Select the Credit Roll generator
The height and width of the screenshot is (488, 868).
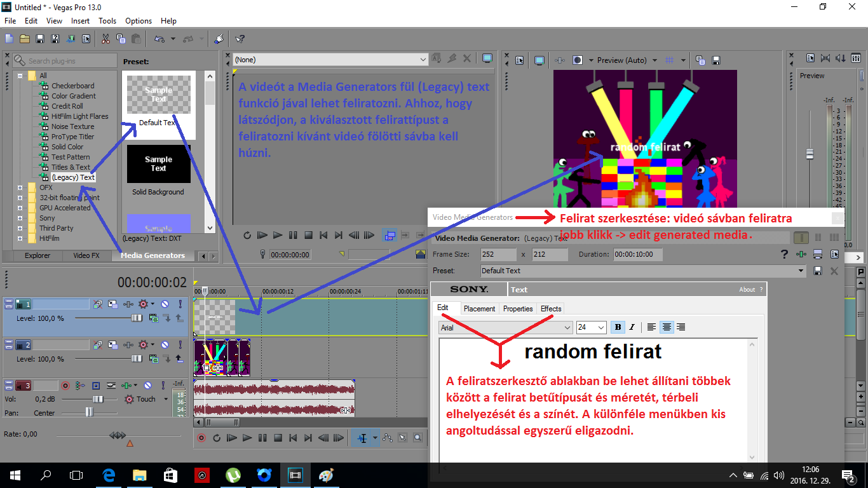point(67,106)
